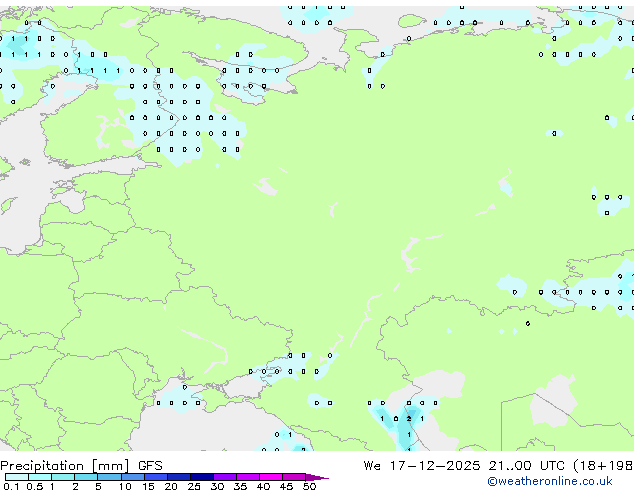Pick the palest legend swatch between 0.1 and 0.5
The width and height of the screenshot is (634, 490).
[17, 477]
